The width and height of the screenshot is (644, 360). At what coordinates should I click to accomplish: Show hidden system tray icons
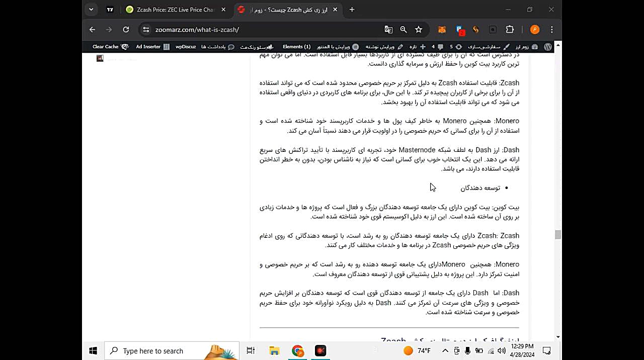[x=445, y=351]
